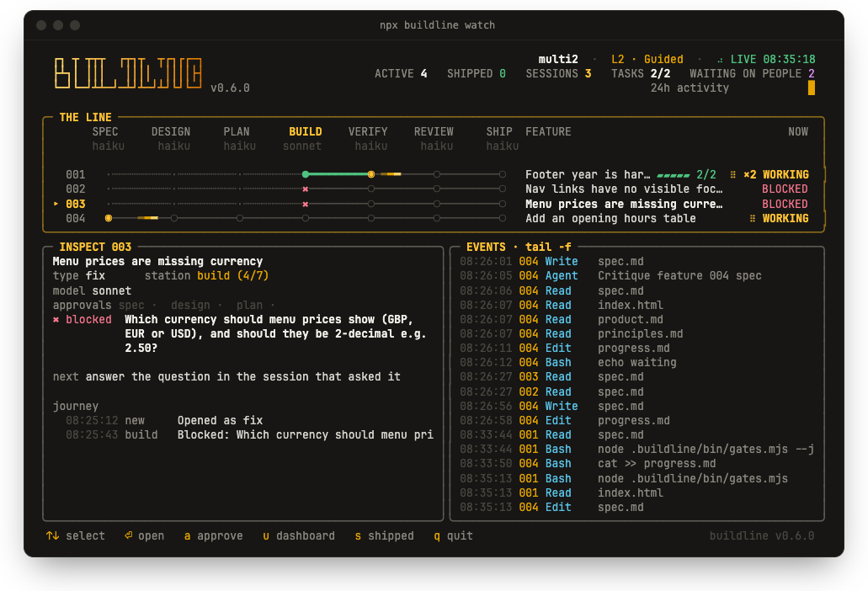The height and width of the screenshot is (591, 868).
Task: Click the spinner icon beside row 004 WORKING
Action: [753, 219]
